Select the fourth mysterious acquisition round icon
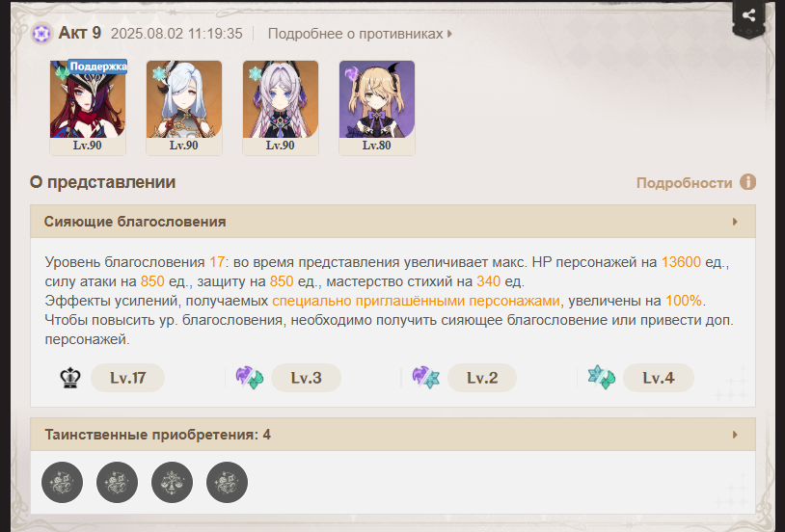 (x=227, y=482)
